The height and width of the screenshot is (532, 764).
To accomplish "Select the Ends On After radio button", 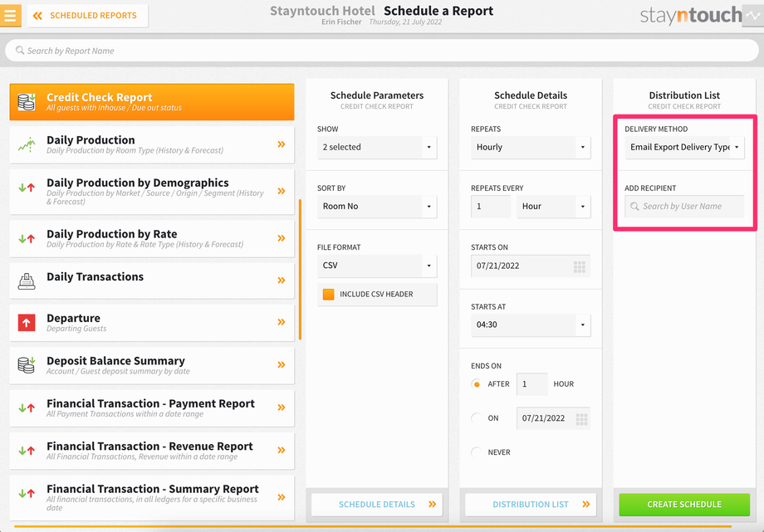I will tap(477, 384).
